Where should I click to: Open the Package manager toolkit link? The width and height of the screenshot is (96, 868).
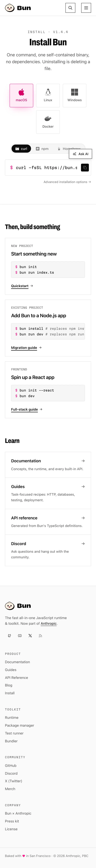(20, 725)
